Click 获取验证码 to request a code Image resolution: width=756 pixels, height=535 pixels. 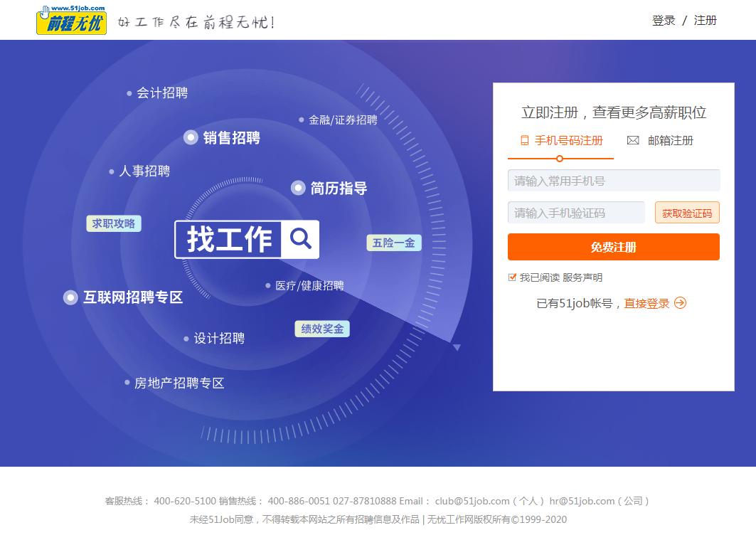tap(687, 212)
